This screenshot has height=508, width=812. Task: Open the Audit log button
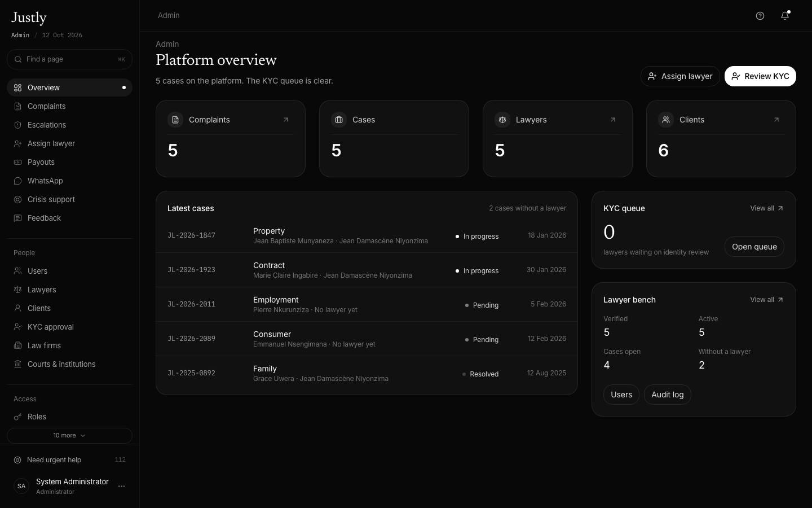pyautogui.click(x=668, y=395)
